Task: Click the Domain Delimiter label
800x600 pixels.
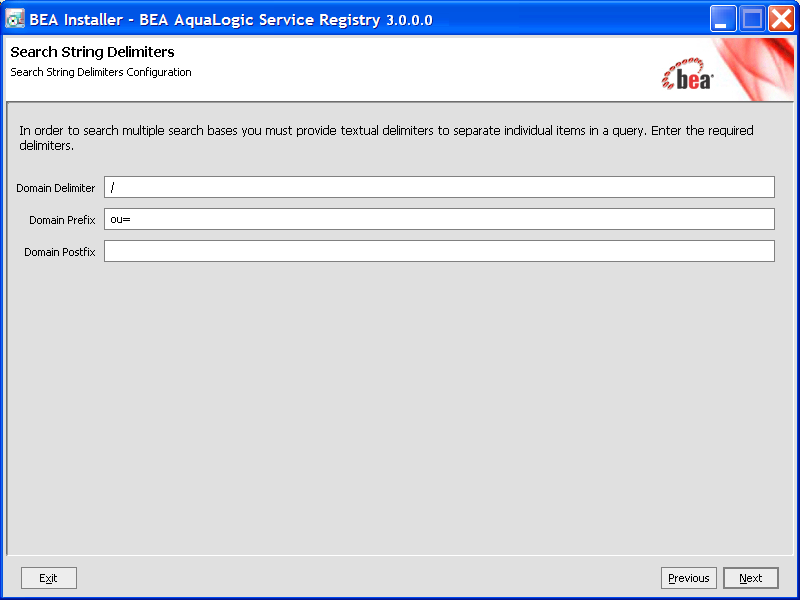Action: pyautogui.click(x=56, y=188)
